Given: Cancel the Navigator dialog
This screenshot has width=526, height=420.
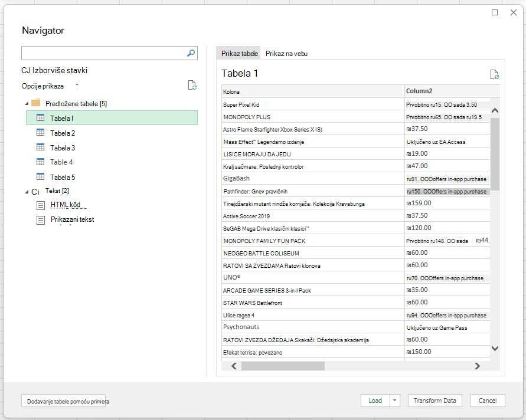Looking at the screenshot, I should tap(488, 401).
